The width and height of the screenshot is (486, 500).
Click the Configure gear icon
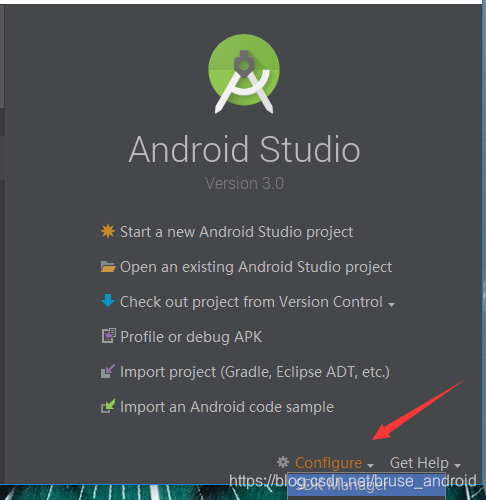click(283, 462)
